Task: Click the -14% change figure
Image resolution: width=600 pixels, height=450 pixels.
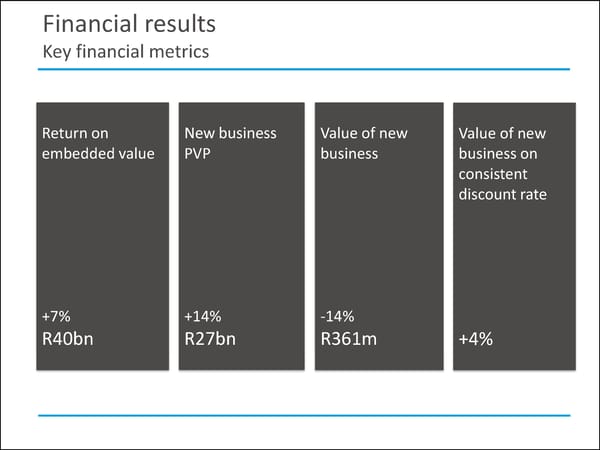Action: 337,317
